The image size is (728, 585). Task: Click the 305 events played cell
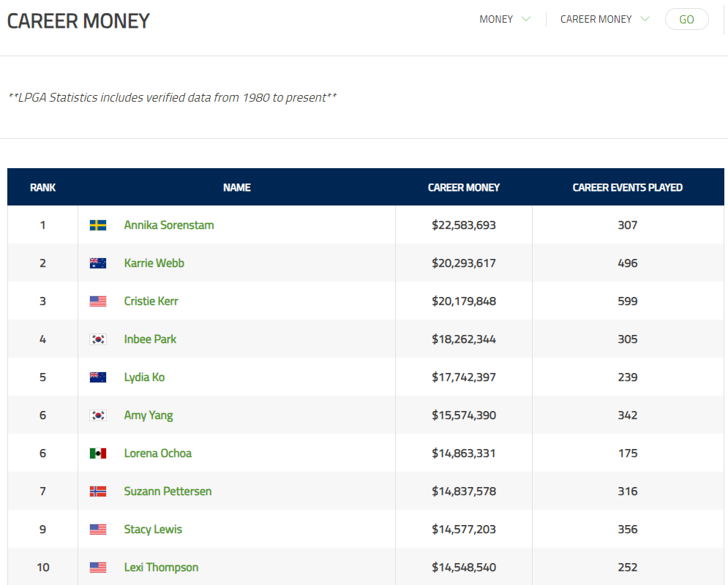627,339
